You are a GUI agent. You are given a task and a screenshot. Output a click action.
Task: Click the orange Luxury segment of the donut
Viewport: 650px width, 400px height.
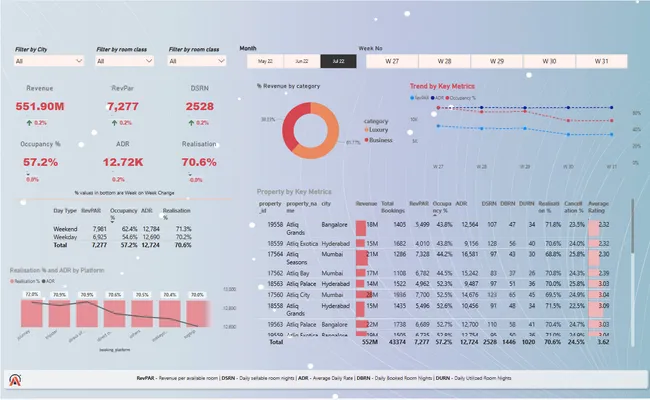click(331, 137)
